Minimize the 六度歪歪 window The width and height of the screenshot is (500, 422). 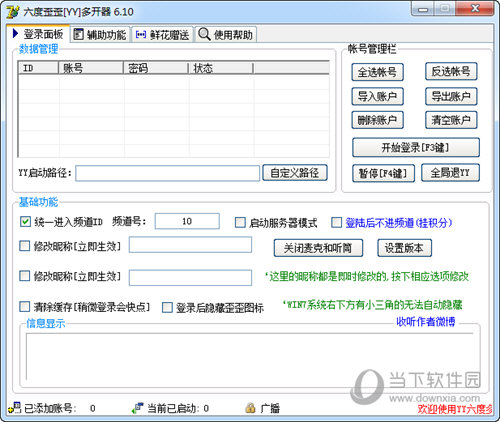(423, 9)
